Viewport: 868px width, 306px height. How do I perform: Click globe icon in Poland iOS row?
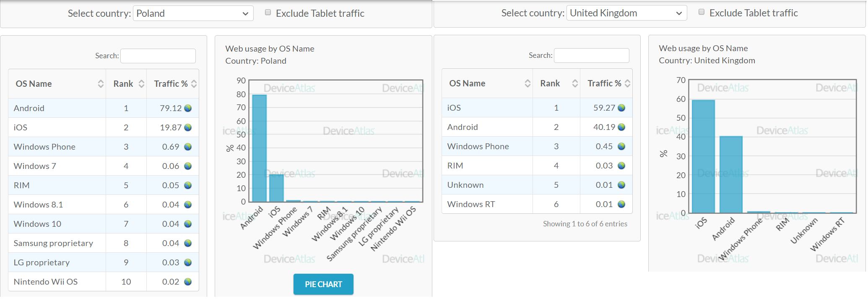(188, 127)
